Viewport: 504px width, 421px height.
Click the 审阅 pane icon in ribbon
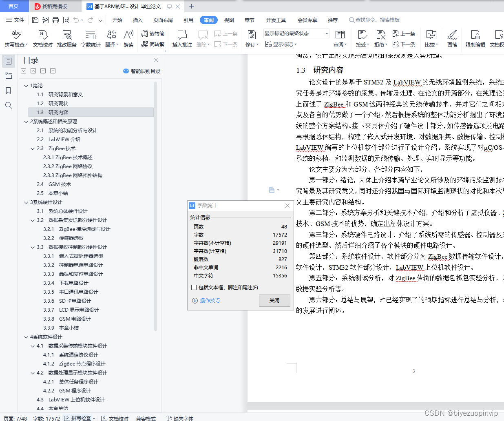click(x=340, y=39)
